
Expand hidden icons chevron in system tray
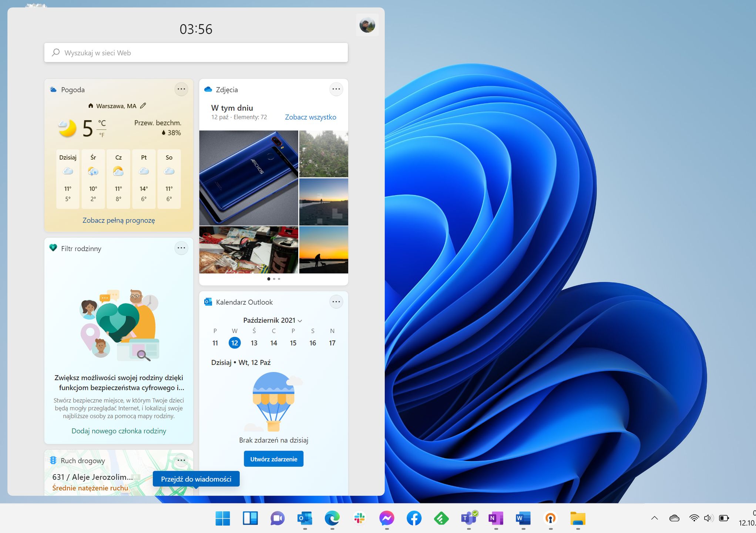point(654,518)
